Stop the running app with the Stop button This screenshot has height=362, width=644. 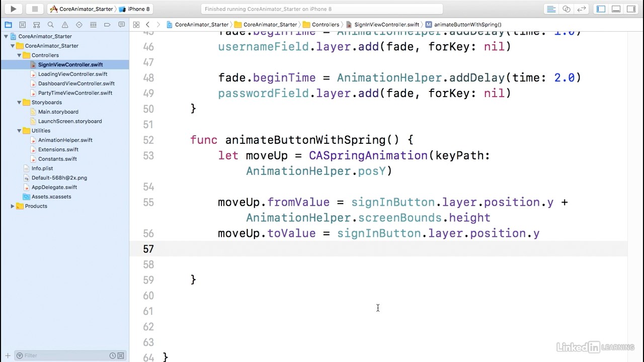[x=35, y=9]
